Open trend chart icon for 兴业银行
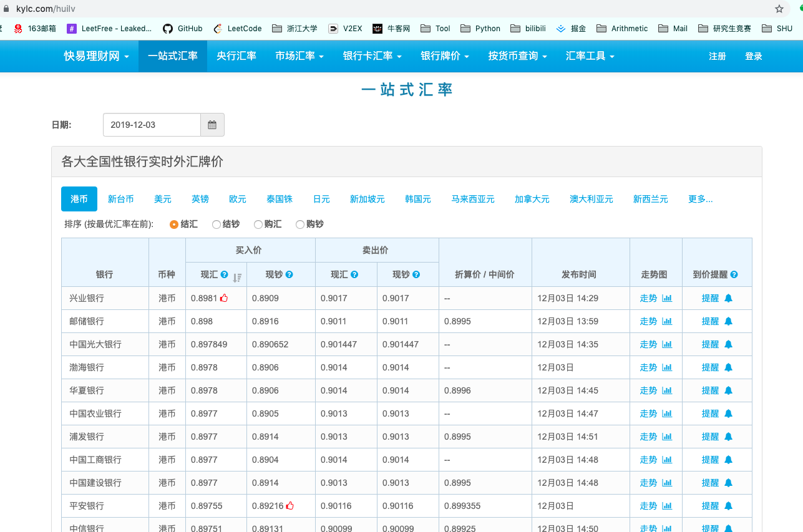The width and height of the screenshot is (803, 532). (667, 298)
